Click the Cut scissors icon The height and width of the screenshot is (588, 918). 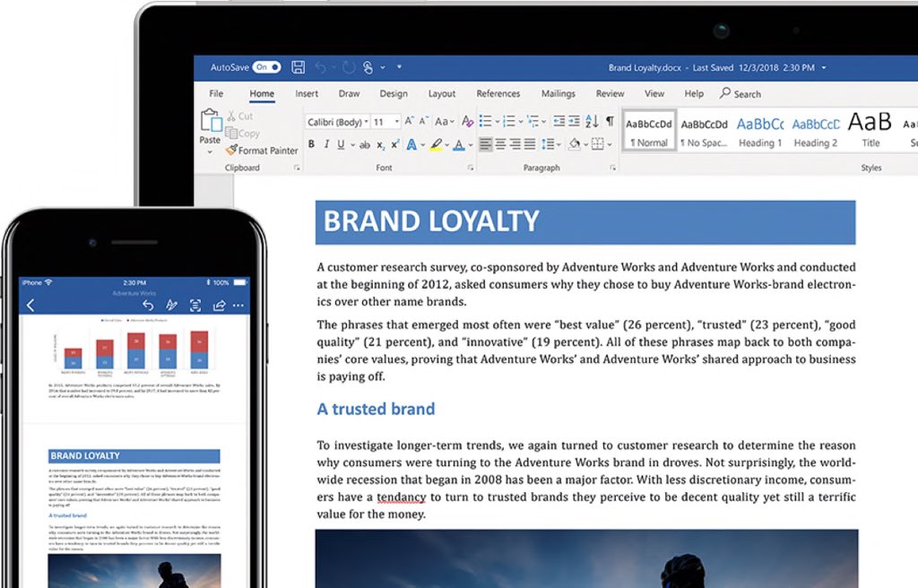pyautogui.click(x=232, y=116)
